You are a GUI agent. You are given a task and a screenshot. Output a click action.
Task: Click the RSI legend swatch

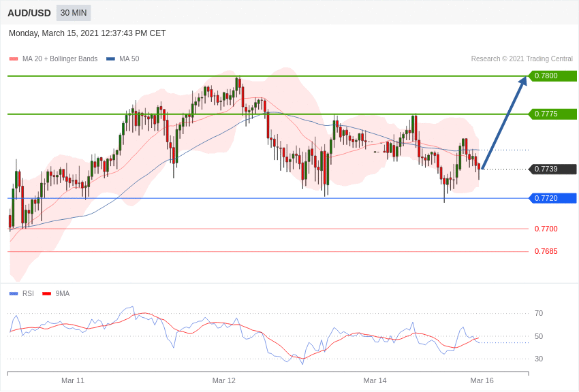pyautogui.click(x=14, y=294)
